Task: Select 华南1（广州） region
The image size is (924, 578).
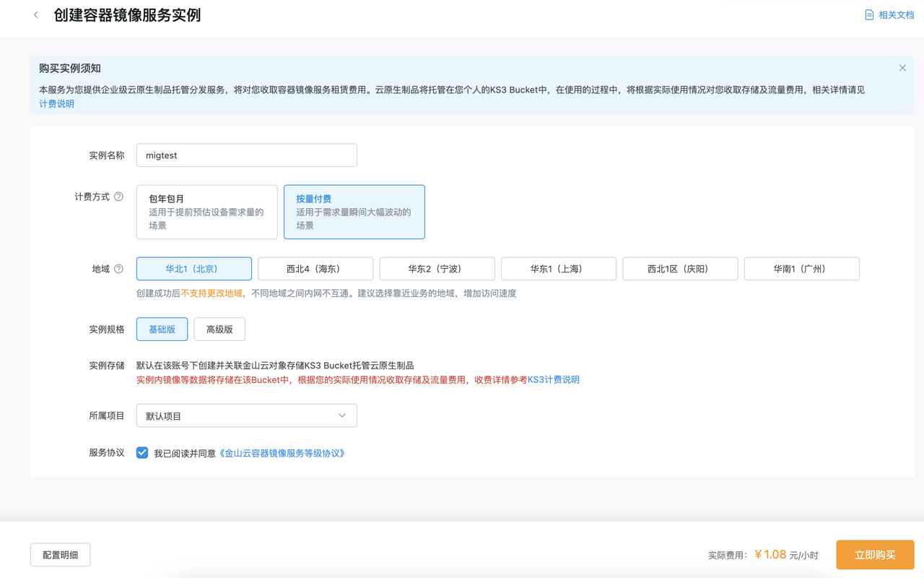Action: tap(801, 269)
